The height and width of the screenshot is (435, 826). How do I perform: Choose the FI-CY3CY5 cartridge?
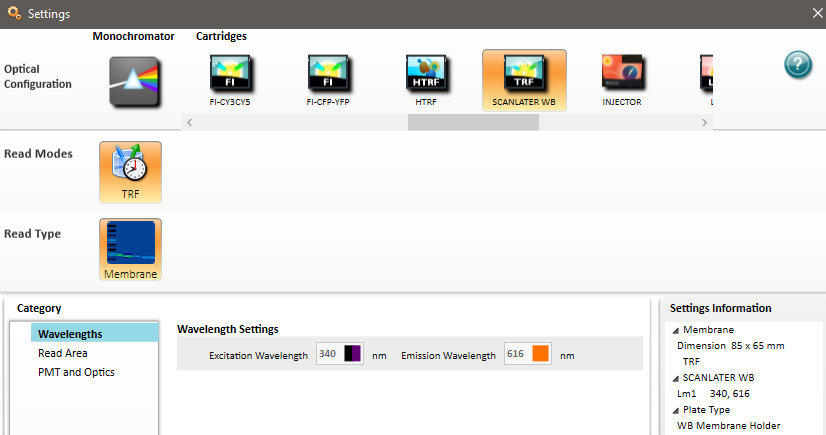[x=230, y=81]
